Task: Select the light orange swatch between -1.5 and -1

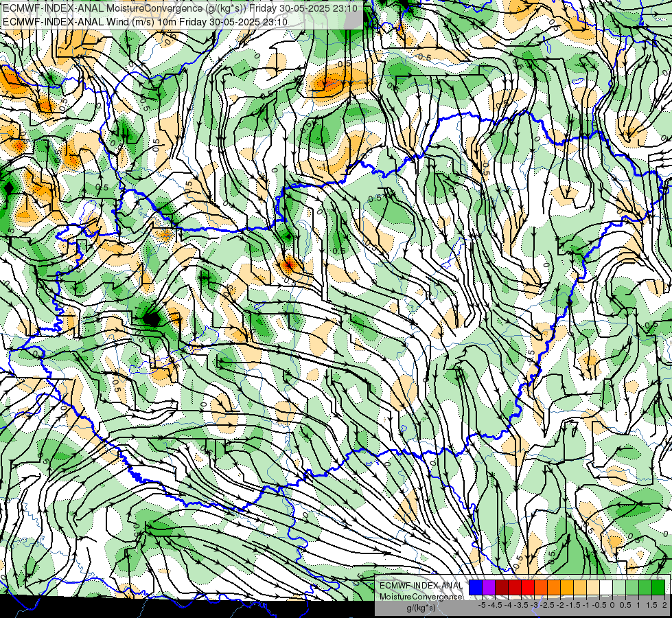Action: coord(580,587)
